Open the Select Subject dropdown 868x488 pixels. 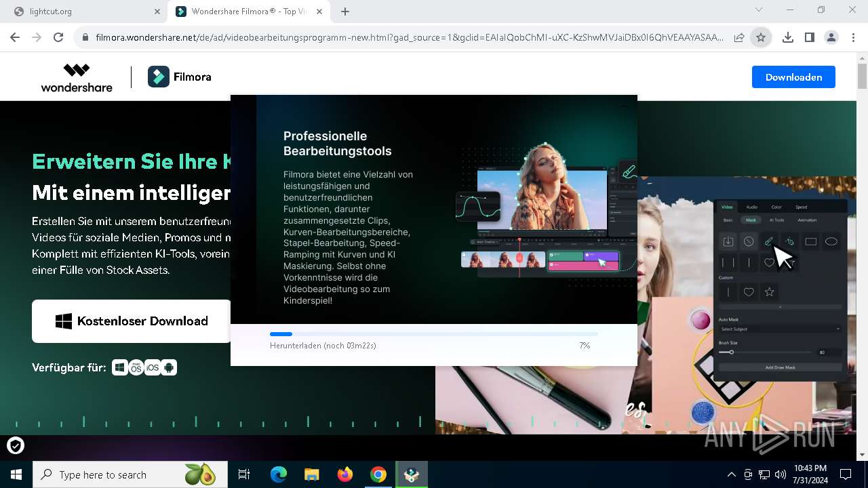coord(780,329)
